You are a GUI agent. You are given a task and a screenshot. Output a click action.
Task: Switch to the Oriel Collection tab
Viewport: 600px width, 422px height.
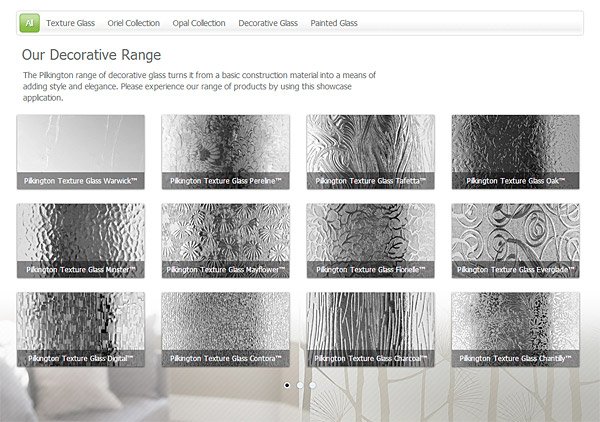pos(134,23)
